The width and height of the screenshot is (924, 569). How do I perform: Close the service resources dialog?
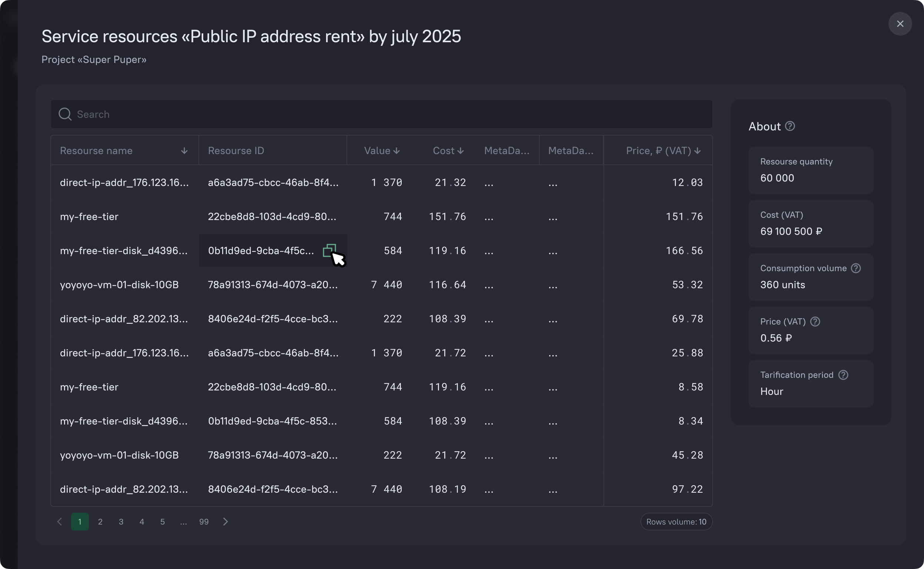[x=900, y=24]
